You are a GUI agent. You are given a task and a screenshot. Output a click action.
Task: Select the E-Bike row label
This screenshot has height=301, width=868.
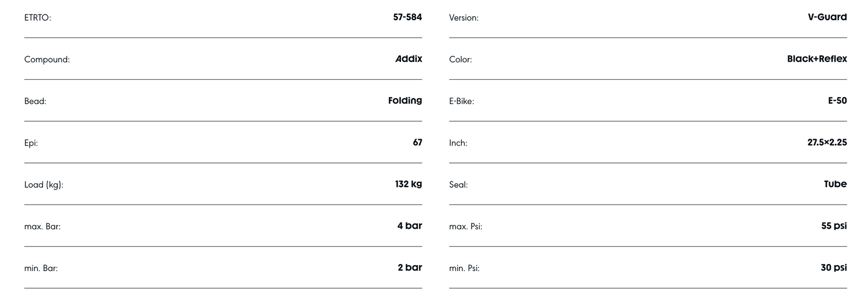[461, 101]
